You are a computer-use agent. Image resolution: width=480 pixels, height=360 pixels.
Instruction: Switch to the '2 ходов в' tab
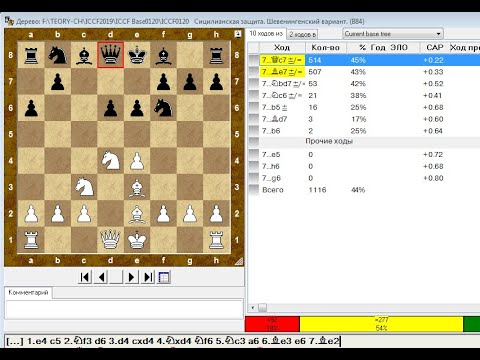click(302, 34)
